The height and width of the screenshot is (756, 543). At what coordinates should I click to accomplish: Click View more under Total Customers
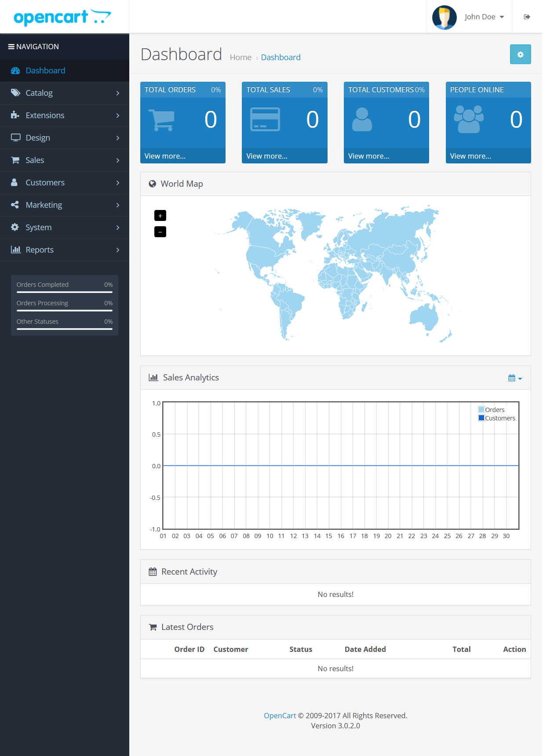[x=368, y=156]
